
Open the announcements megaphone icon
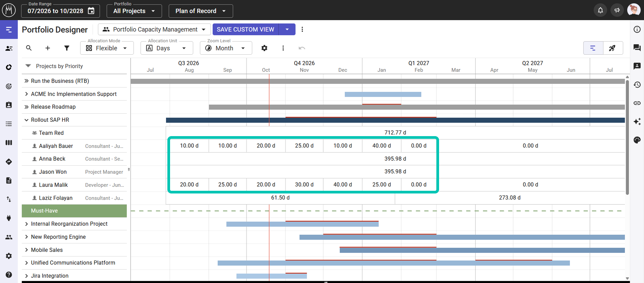tap(617, 10)
